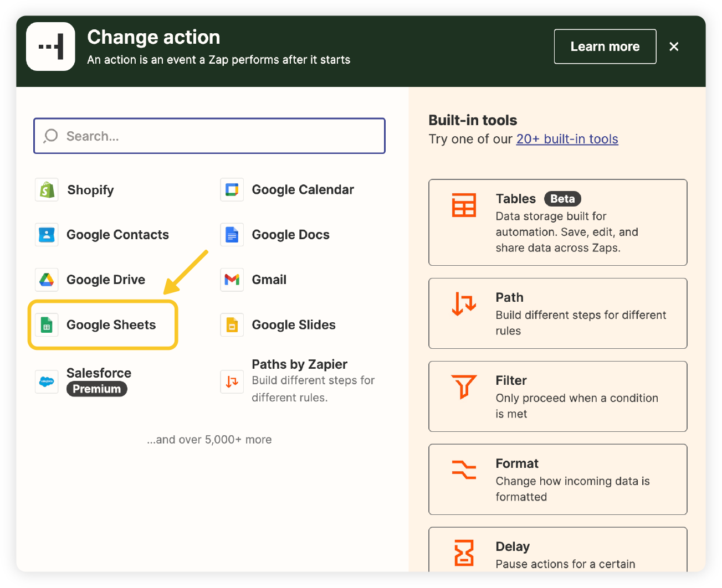Click the Built-in tools heading
Viewport: 722px width, 588px height.
tap(473, 120)
